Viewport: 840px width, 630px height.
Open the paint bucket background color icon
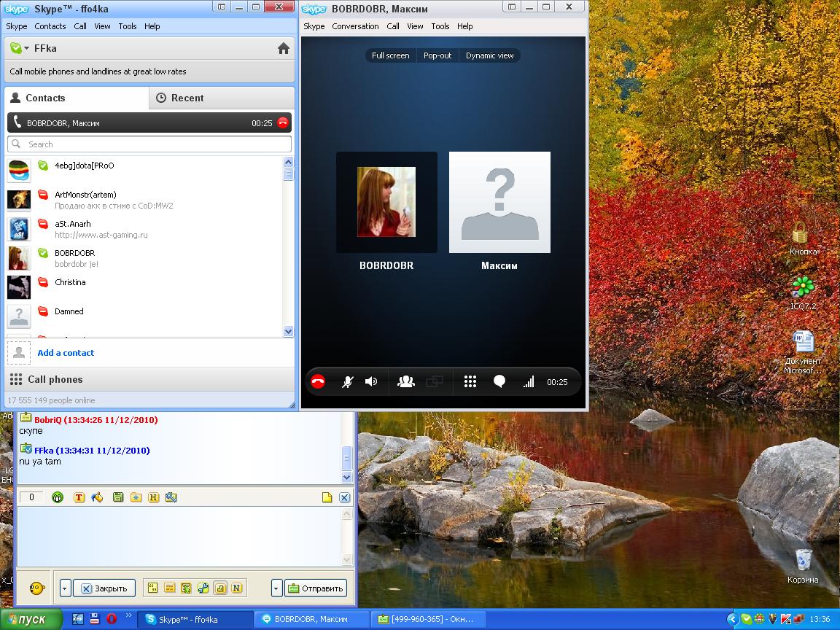click(97, 497)
